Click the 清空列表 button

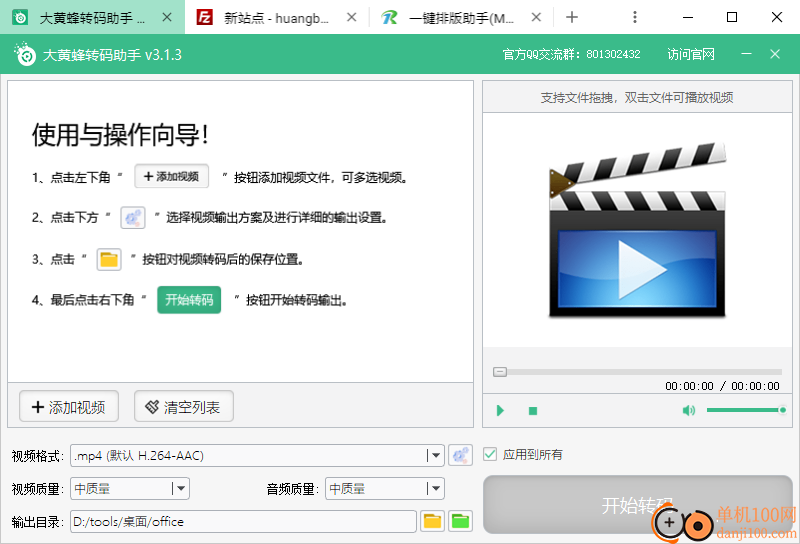[x=184, y=407]
